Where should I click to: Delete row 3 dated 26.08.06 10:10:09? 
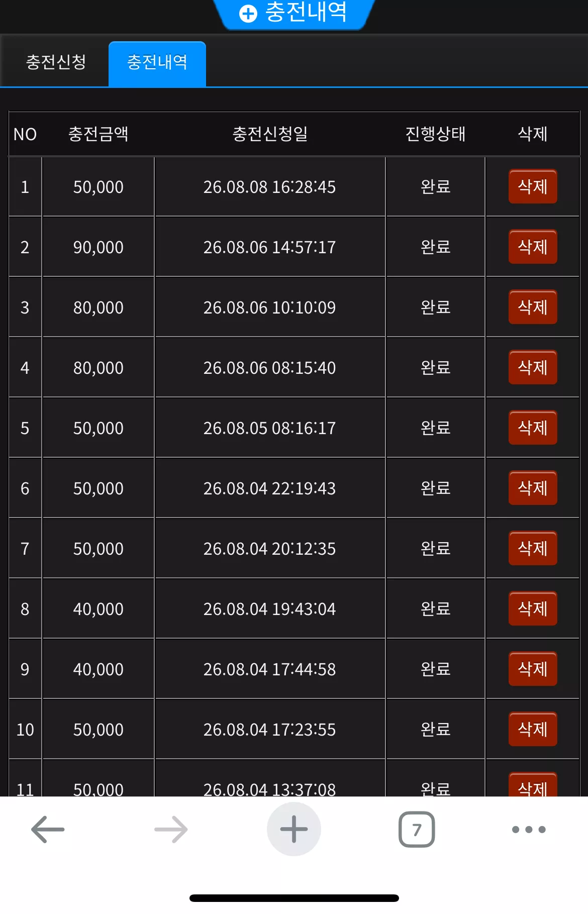click(x=533, y=307)
